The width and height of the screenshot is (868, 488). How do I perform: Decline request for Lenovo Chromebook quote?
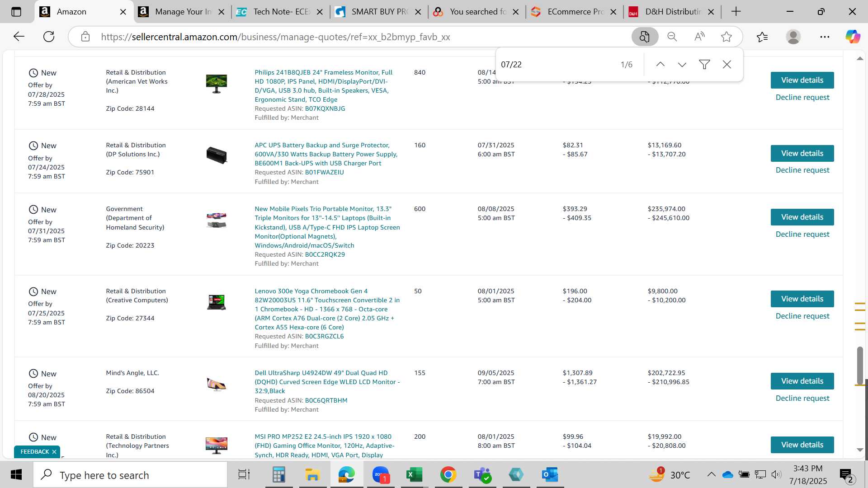[x=802, y=316]
